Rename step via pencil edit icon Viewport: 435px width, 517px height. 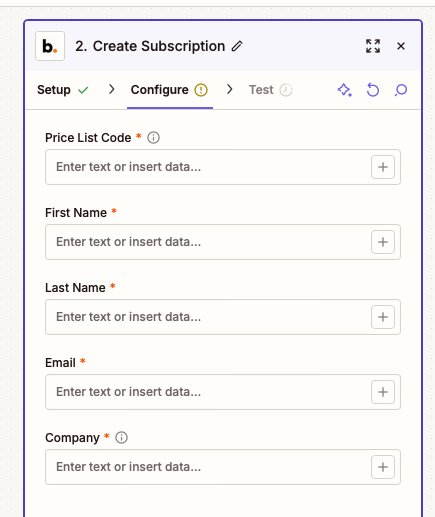pos(237,46)
